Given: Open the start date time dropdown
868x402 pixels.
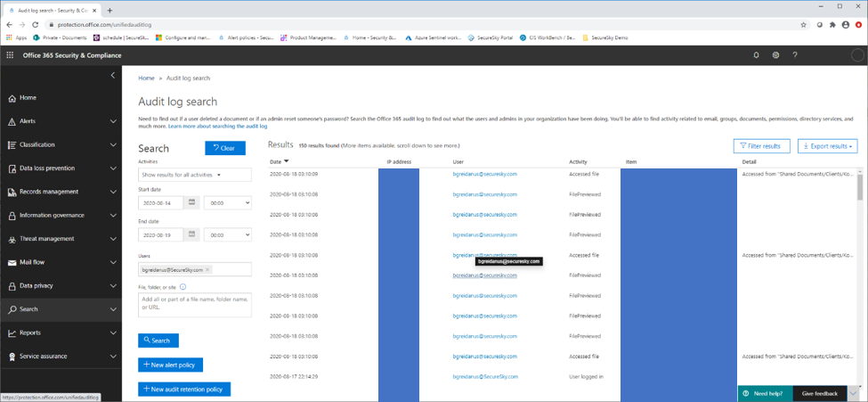Looking at the screenshot, I should pyautogui.click(x=228, y=203).
